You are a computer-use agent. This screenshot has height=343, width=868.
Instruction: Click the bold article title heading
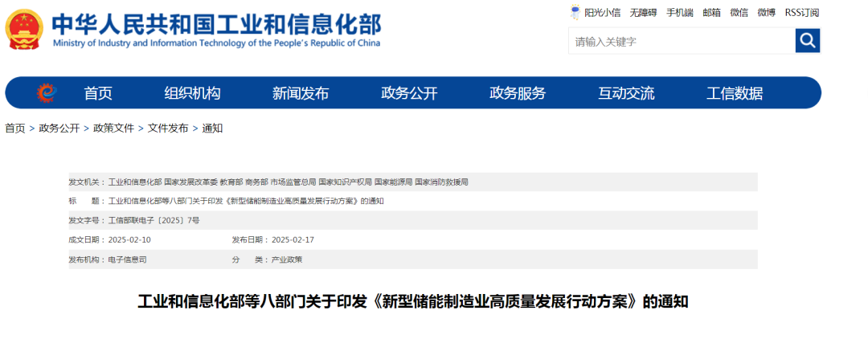tap(413, 302)
